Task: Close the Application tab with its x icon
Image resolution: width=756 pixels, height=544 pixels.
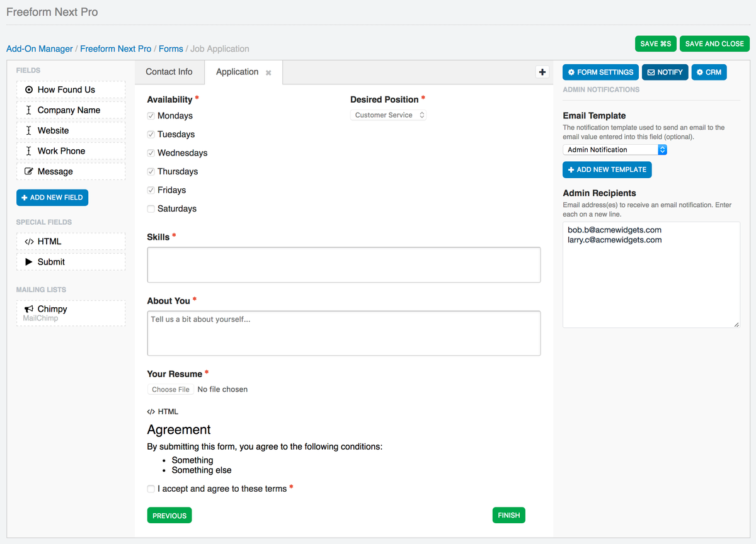Action: pyautogui.click(x=268, y=73)
